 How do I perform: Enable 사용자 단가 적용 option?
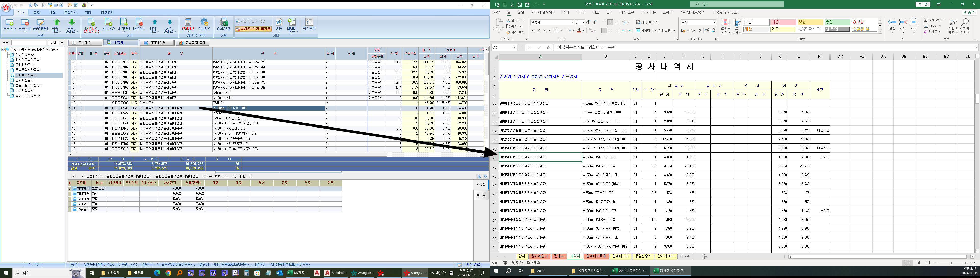pyautogui.click(x=250, y=21)
